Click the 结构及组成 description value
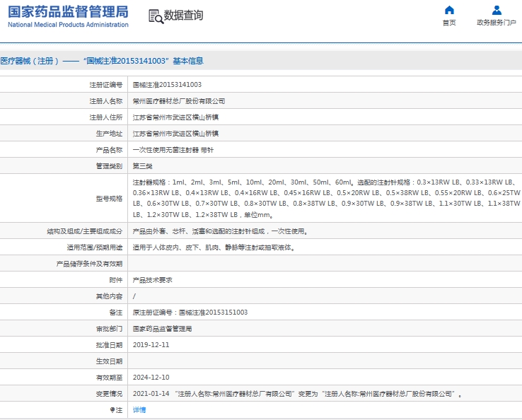 (x=221, y=231)
